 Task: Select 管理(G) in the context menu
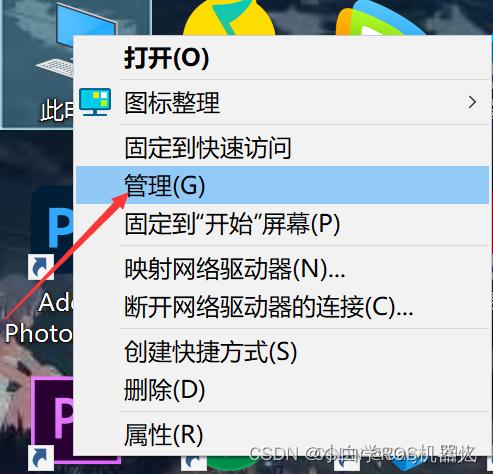tap(282, 185)
